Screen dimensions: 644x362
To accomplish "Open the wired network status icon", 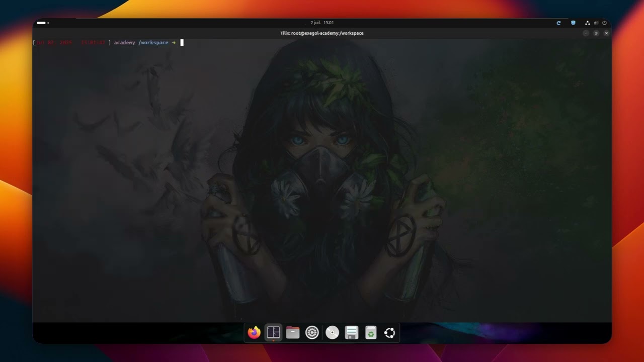I will [x=587, y=23].
